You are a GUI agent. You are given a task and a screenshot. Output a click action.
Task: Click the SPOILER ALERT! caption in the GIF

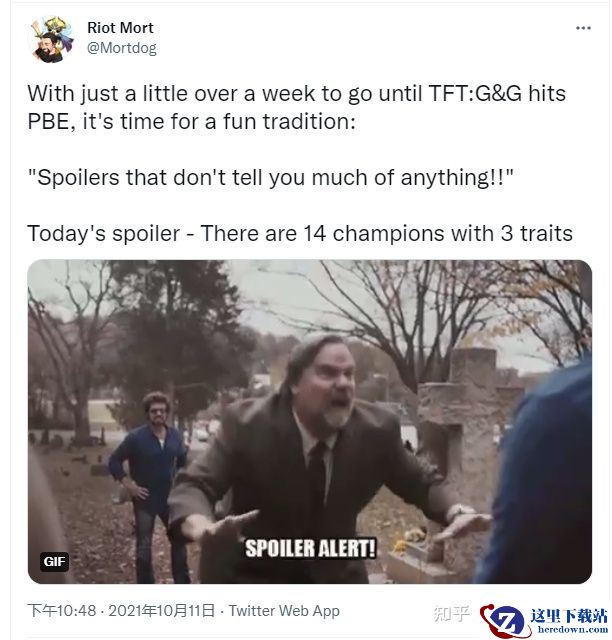[310, 548]
